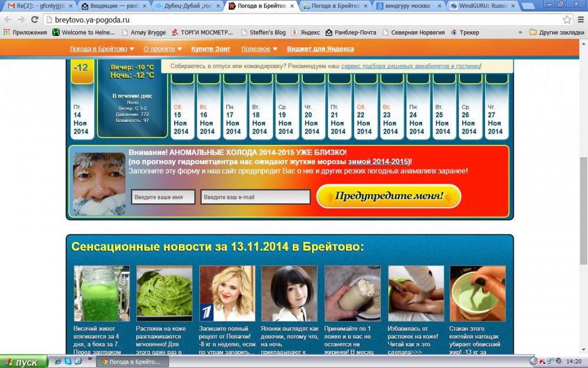This screenshot has height=368, width=588.
Task: Click the name input field
Action: pyautogui.click(x=163, y=197)
